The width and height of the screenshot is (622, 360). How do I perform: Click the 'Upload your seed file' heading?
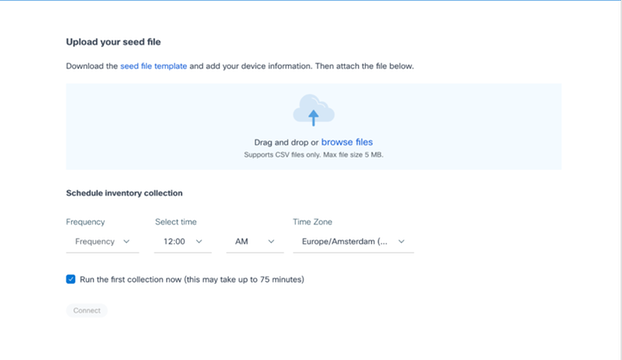pyautogui.click(x=113, y=42)
